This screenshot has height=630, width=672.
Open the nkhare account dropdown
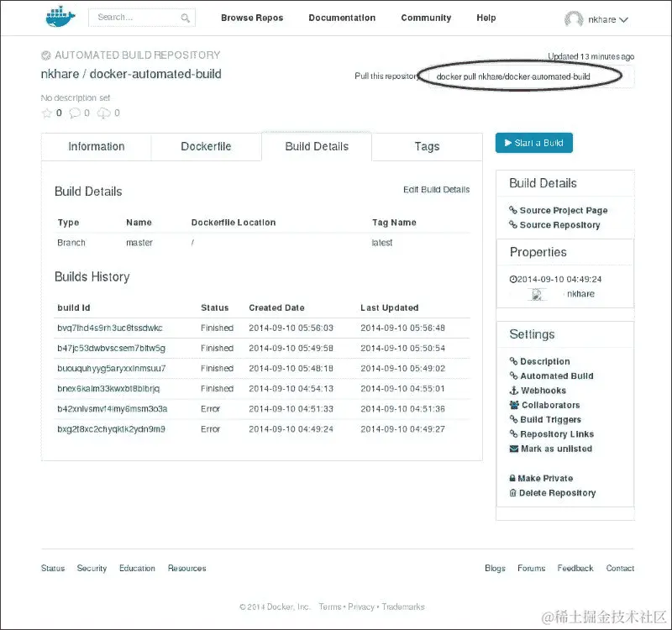608,19
